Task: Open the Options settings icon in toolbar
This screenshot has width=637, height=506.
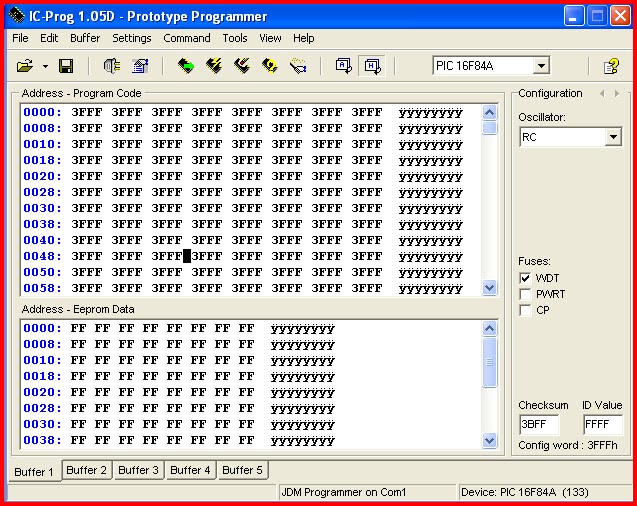Action: click(x=140, y=66)
